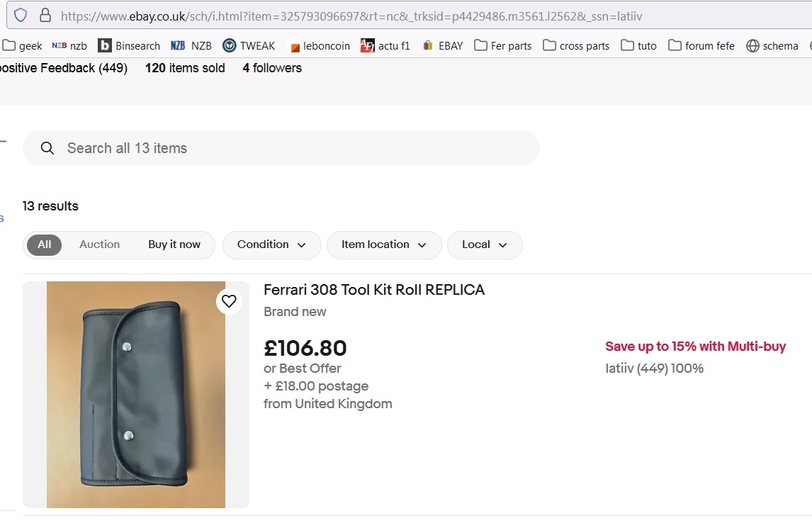Open the EBAY bookmark
Image resolution: width=812 pixels, height=523 pixels.
point(443,45)
